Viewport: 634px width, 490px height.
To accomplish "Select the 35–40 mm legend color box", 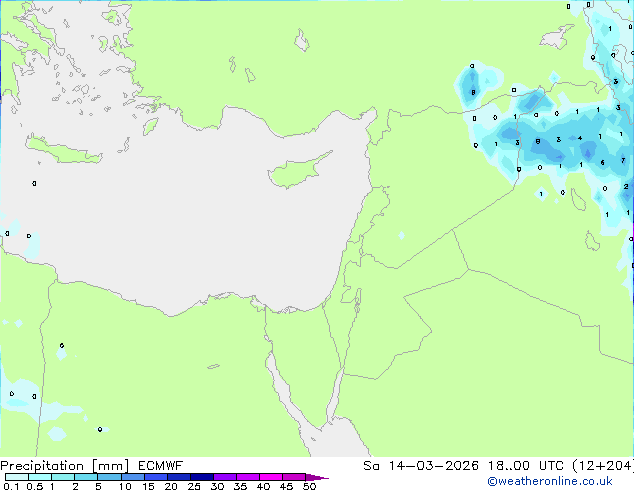I will 248,477.
